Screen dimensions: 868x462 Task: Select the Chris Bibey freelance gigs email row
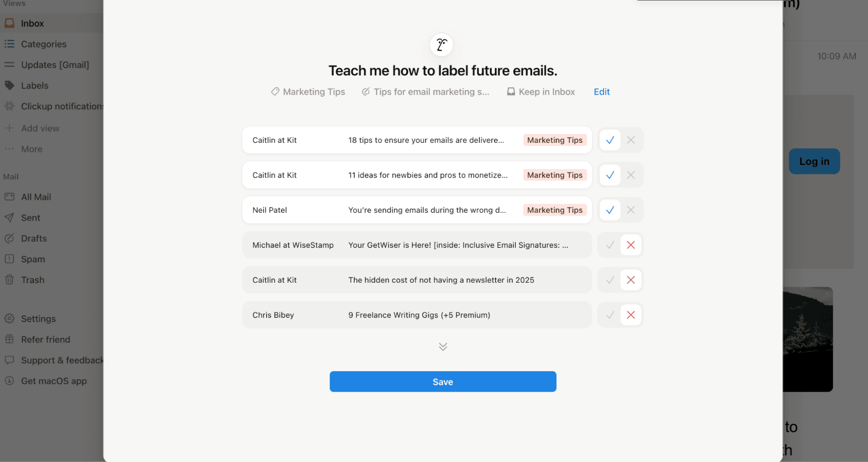click(416, 315)
